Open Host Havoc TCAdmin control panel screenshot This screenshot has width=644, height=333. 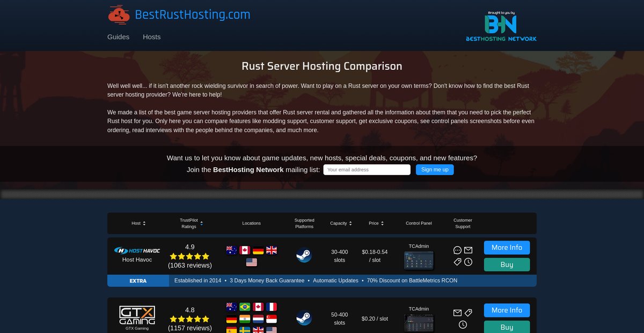[419, 260]
